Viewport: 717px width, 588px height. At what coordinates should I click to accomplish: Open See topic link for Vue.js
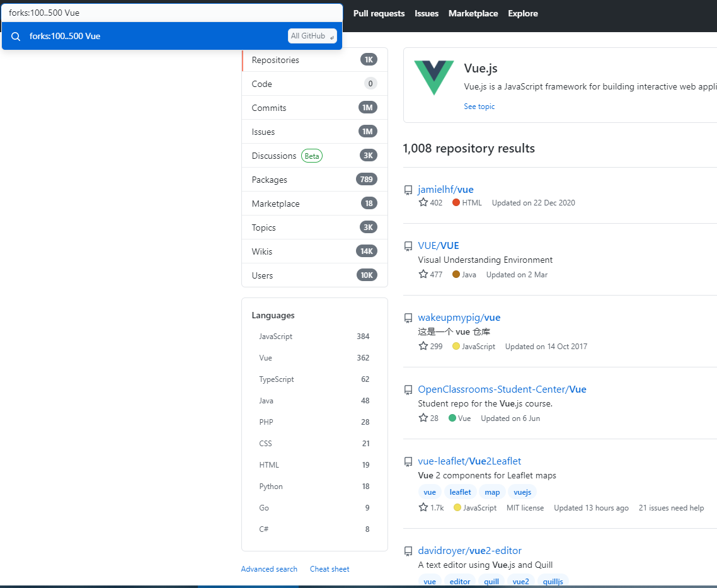pos(479,107)
